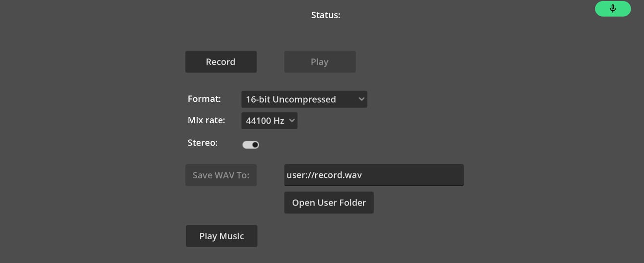Click the chevron arrow beside 44100 Hz
The image size is (644, 263).
point(292,120)
